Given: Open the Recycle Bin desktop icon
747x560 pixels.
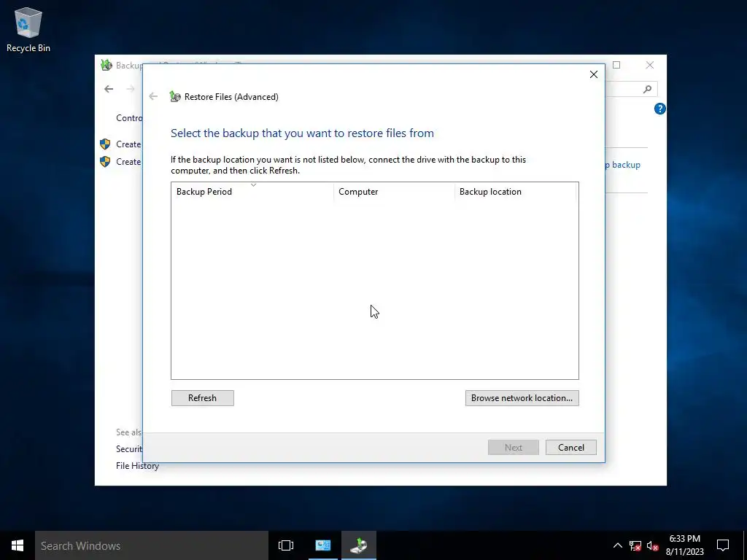Looking at the screenshot, I should click(x=28, y=29).
